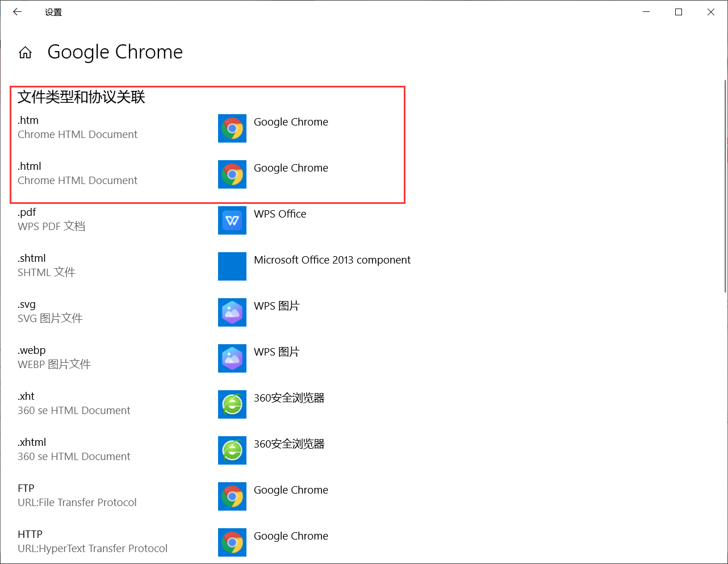Image resolution: width=728 pixels, height=564 pixels.
Task: Maximize the 设置 window
Action: coord(679,12)
